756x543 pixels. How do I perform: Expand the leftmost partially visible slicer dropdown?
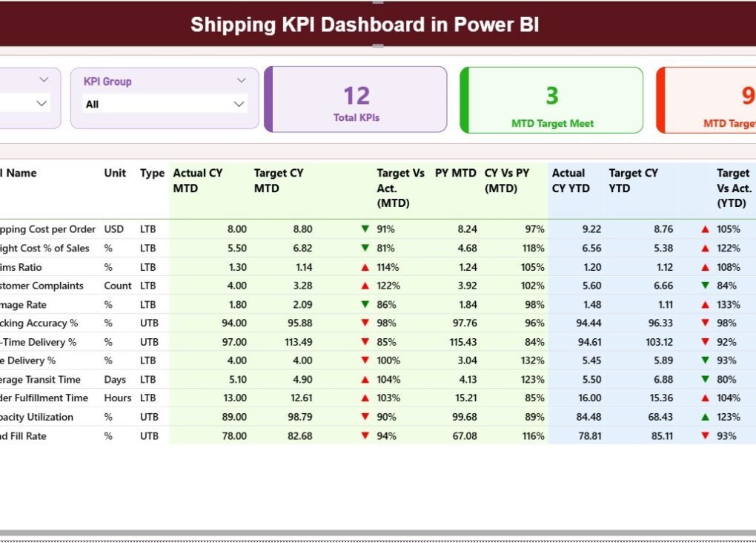click(42, 104)
